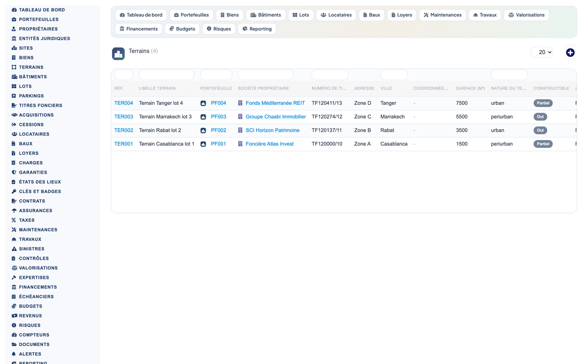Select the title number TF120274/12
The height and width of the screenshot is (364, 588).
(x=327, y=117)
